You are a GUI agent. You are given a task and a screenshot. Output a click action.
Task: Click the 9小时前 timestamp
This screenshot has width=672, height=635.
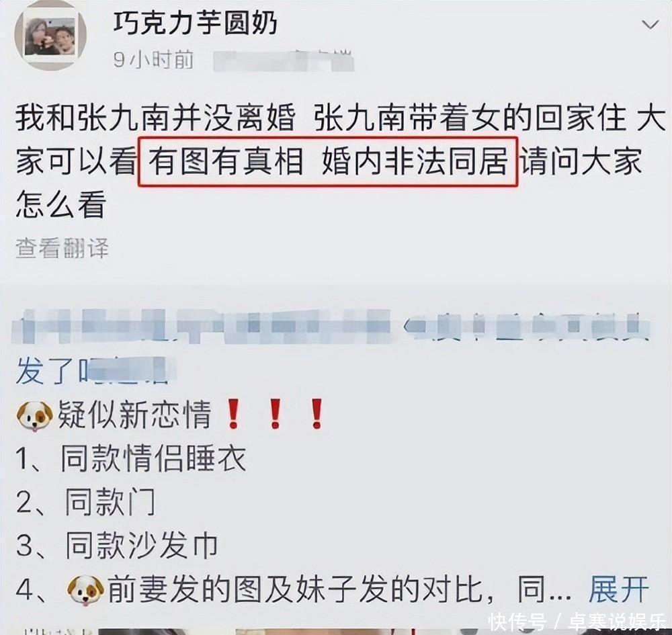[x=153, y=60]
